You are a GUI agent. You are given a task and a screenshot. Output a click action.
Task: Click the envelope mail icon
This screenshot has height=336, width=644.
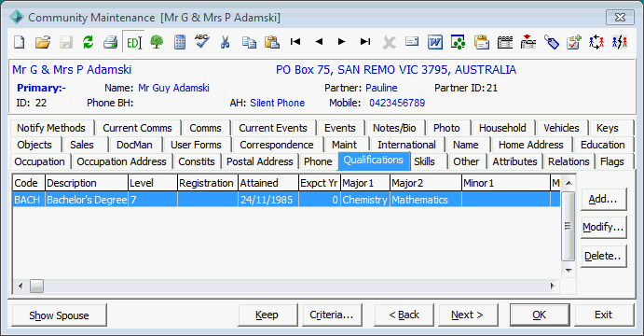point(412,41)
